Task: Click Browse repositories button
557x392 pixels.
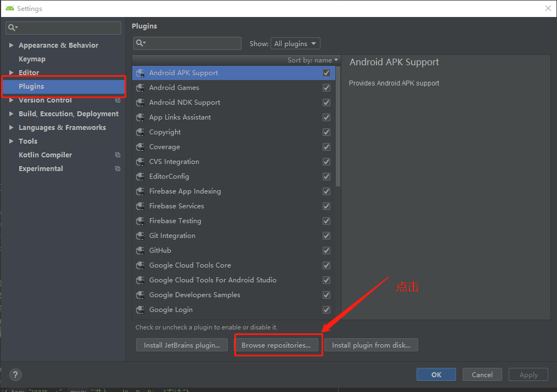Action: [276, 345]
